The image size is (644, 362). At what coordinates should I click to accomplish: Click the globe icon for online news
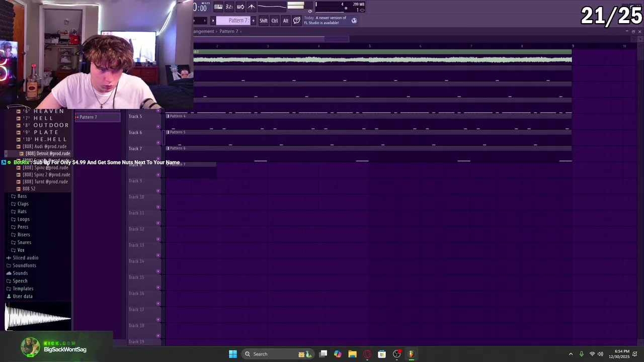point(354,21)
